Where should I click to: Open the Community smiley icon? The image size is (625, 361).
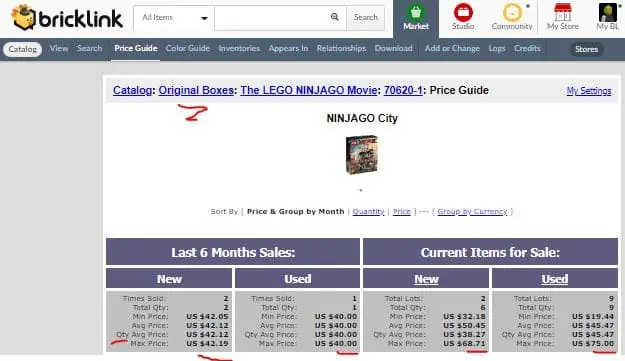coord(512,12)
